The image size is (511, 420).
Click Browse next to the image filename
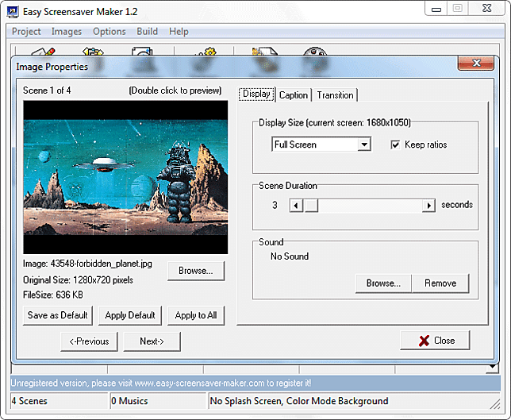[x=196, y=271]
